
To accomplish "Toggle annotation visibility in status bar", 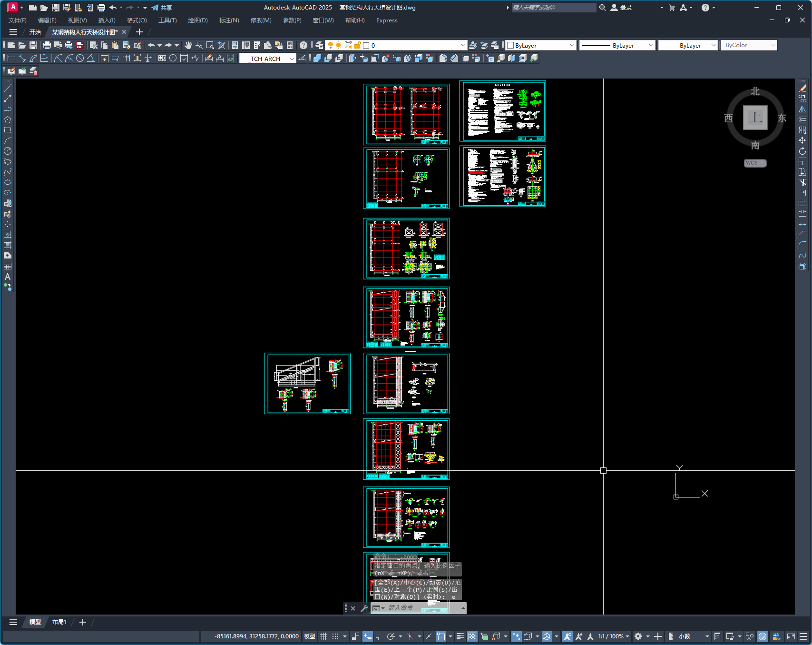I will (567, 636).
